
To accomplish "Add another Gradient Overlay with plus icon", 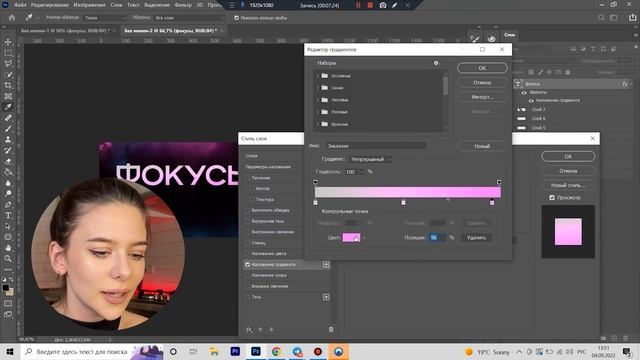I will coord(326,264).
